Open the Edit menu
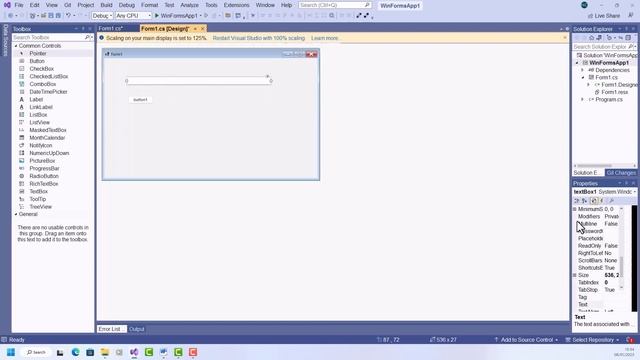This screenshot has width=640, height=360. click(35, 5)
